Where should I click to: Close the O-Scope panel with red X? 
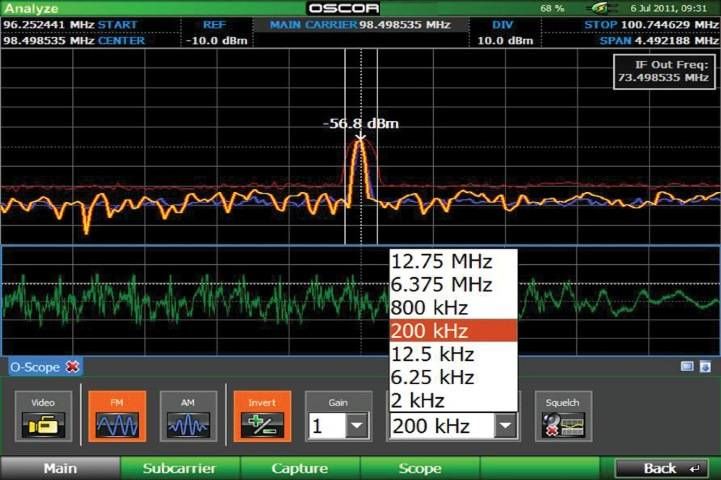[72, 367]
